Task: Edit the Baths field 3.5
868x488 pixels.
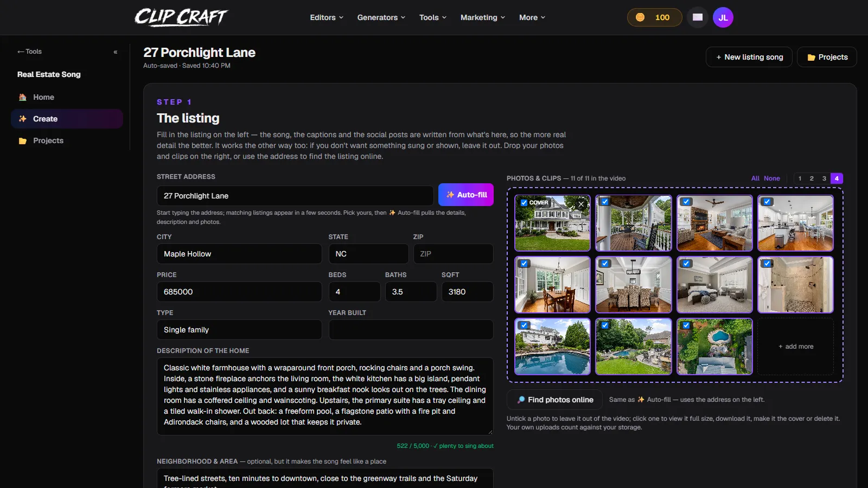Action: click(411, 292)
